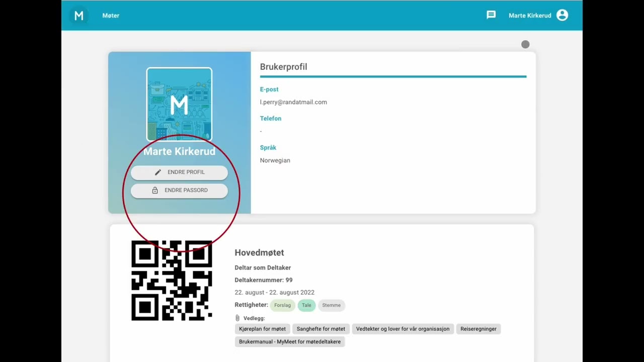
Task: Click the ENDRE PASSORD button
Action: [179, 191]
